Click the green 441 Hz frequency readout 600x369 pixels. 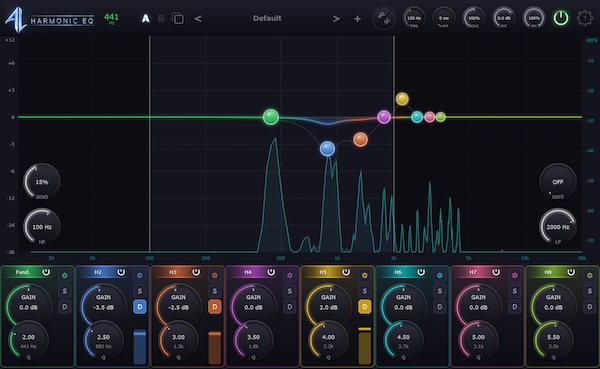pyautogui.click(x=111, y=18)
